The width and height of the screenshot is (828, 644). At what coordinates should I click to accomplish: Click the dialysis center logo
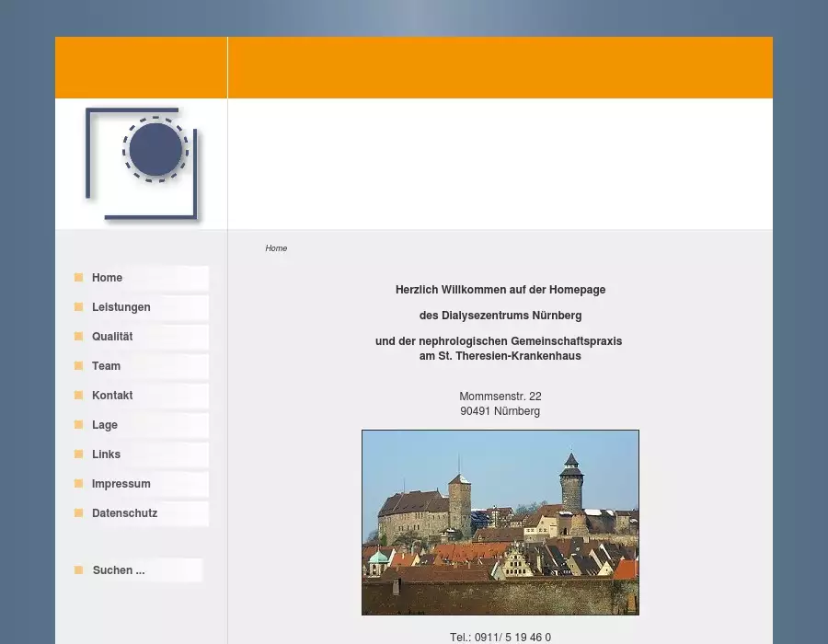pos(142,164)
